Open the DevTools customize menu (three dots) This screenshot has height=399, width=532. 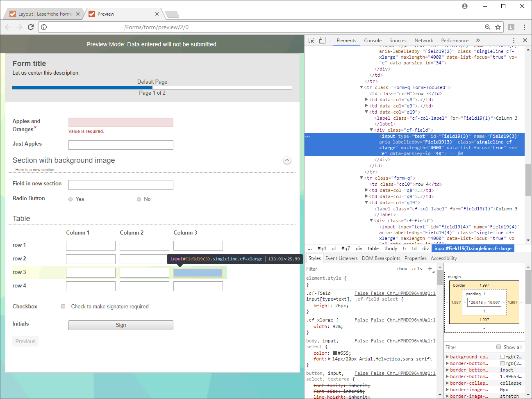514,40
